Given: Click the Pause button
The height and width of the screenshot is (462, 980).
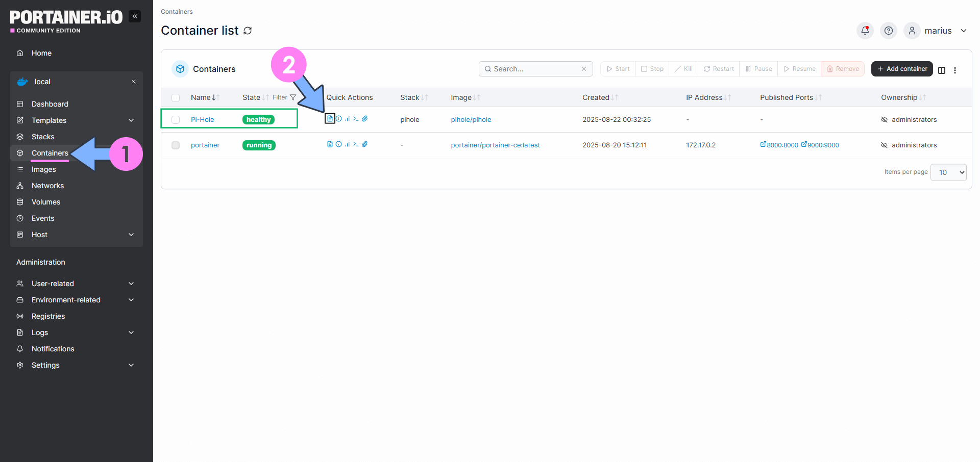Looking at the screenshot, I should coord(758,69).
